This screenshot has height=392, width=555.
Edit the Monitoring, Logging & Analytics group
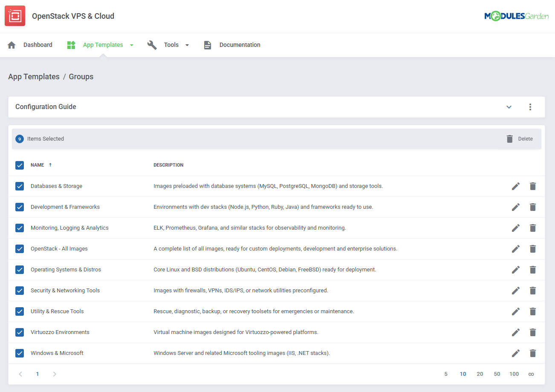coord(516,228)
